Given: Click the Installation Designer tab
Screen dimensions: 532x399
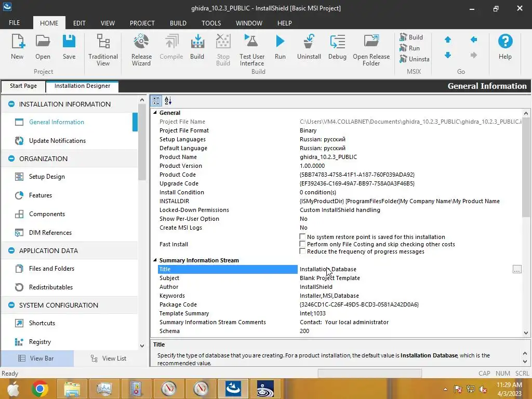Looking at the screenshot, I should pos(82,86).
